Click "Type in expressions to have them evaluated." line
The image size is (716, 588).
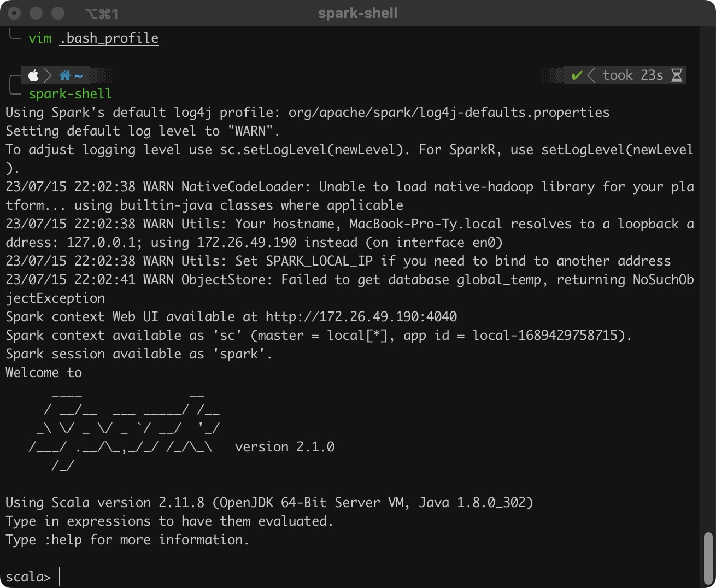pyautogui.click(x=169, y=521)
